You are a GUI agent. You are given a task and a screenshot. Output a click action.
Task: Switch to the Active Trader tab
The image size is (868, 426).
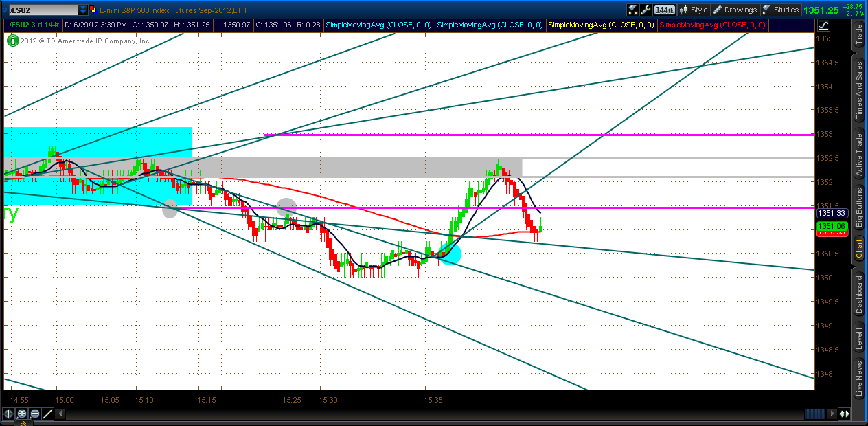click(x=858, y=154)
